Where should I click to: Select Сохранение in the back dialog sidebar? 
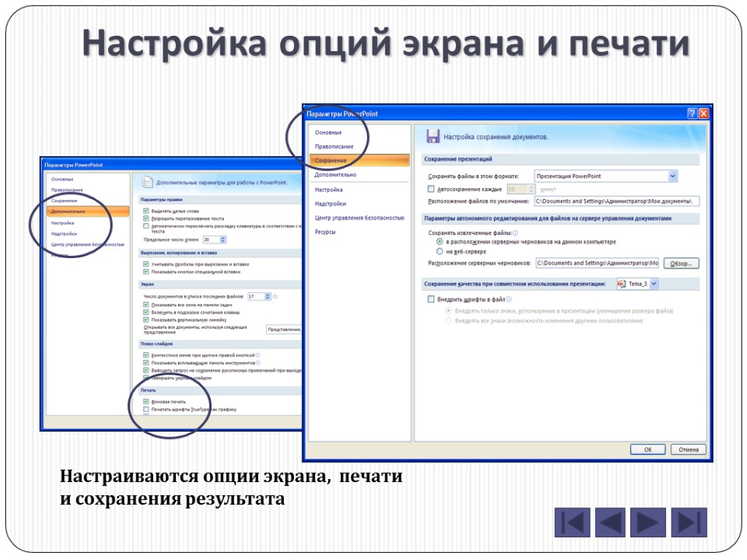pos(64,201)
